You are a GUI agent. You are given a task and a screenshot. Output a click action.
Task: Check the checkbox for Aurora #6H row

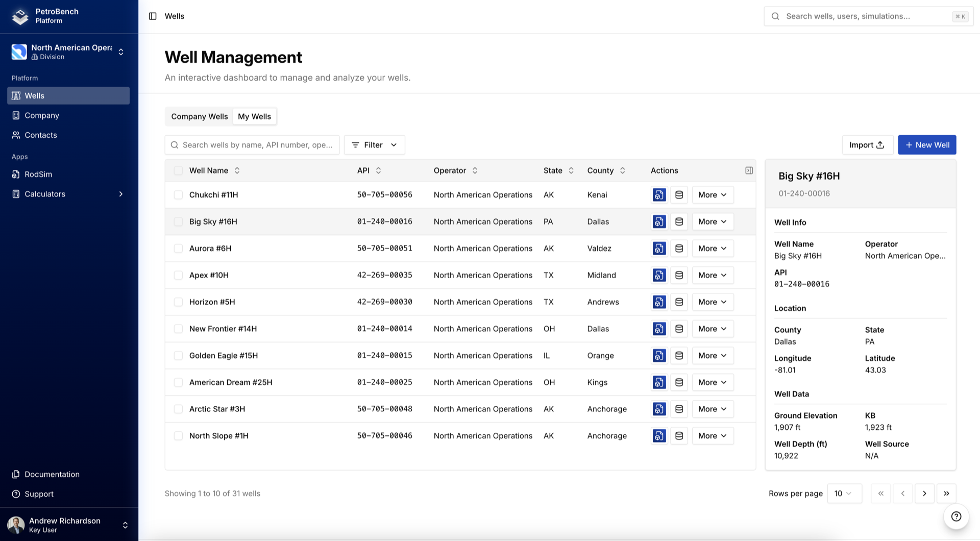click(178, 248)
